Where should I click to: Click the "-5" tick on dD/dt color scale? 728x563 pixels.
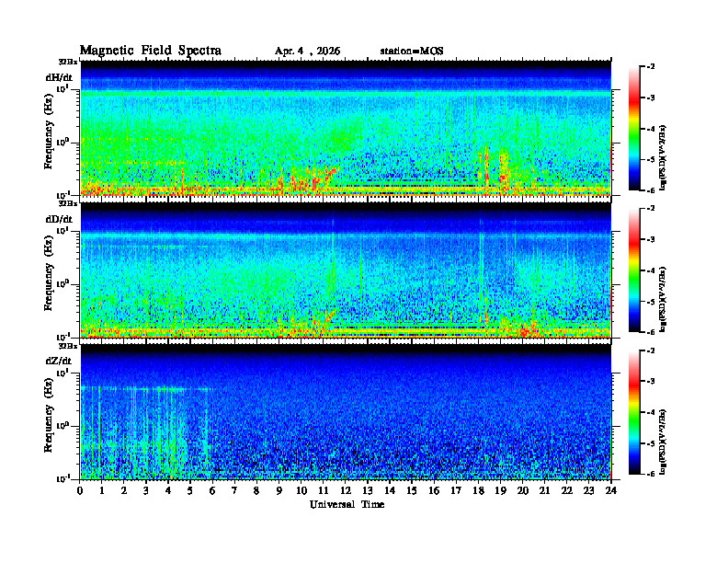click(651, 302)
